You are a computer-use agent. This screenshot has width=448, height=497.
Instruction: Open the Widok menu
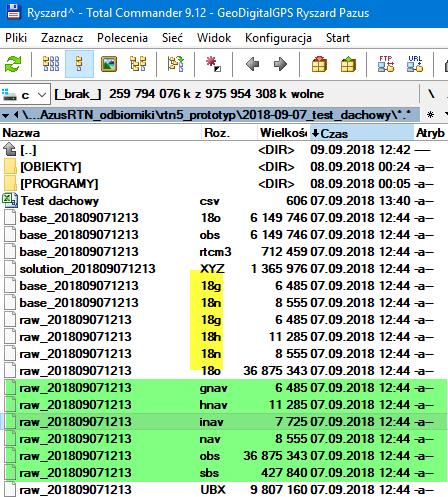pos(214,38)
